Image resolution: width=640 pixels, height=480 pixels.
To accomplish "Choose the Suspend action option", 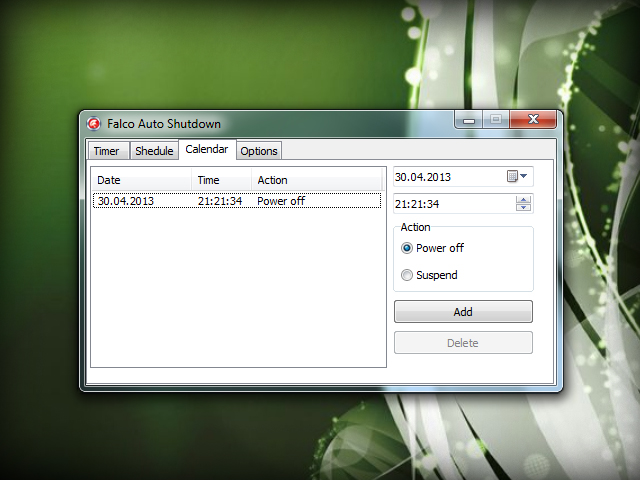I will (x=407, y=275).
